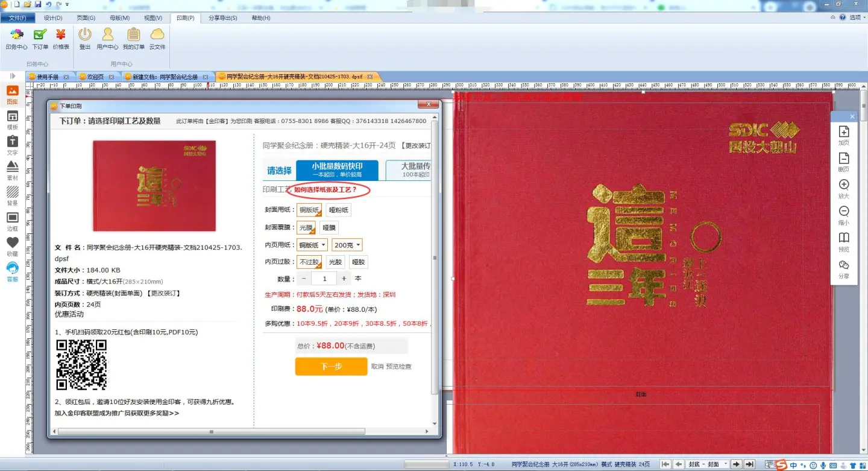Open the 印务中心 print center icon
The height and width of the screenshot is (471, 868).
pyautogui.click(x=16, y=39)
